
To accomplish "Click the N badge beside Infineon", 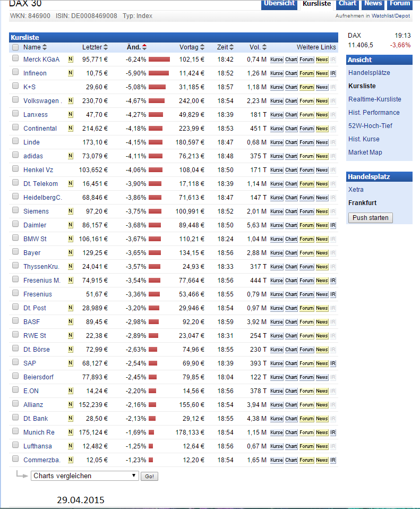I will (71, 73).
